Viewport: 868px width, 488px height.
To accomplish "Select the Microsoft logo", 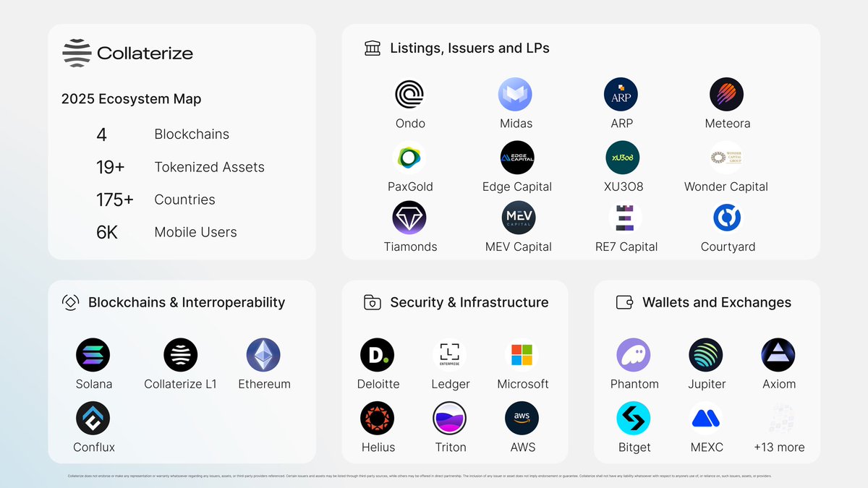I will 522,355.
